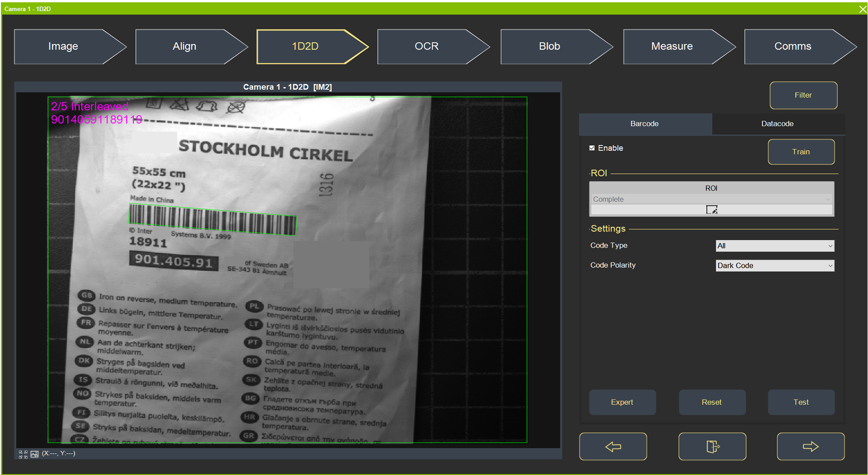Click the fit-to-view expand arrows icon
The height and width of the screenshot is (475, 868).
pos(23,454)
